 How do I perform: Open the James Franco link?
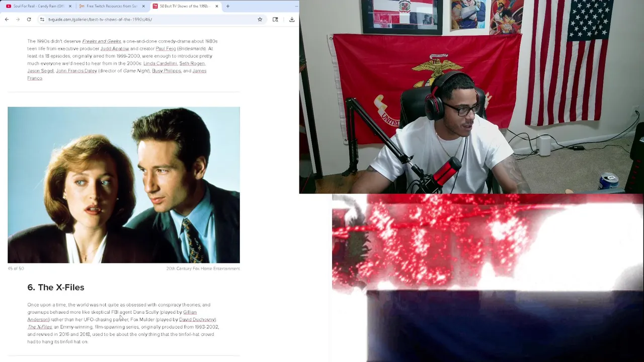(x=117, y=74)
